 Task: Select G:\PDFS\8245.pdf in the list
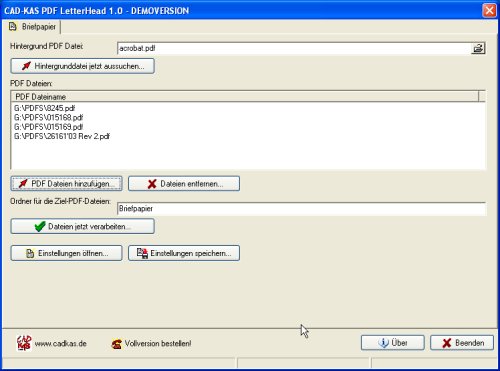click(x=44, y=108)
